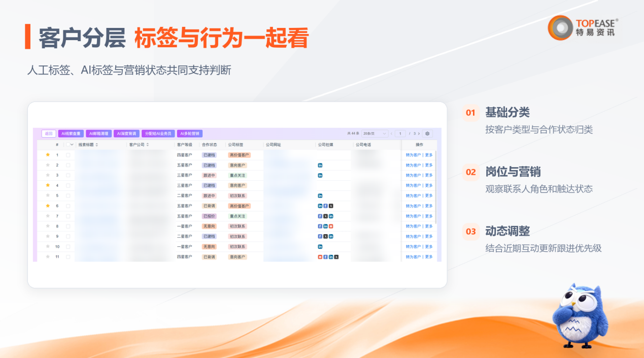Click the 已报价 status tag in row 7
The width and height of the screenshot is (644, 358).
[209, 216]
